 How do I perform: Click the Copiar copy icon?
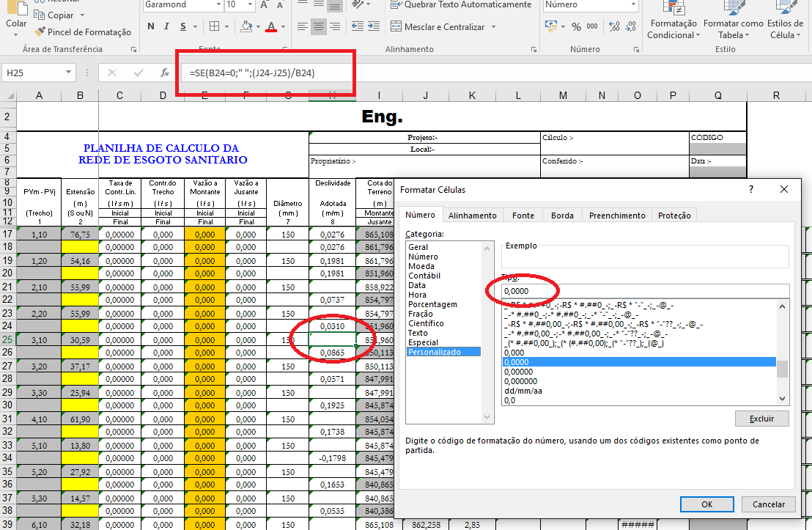point(40,15)
